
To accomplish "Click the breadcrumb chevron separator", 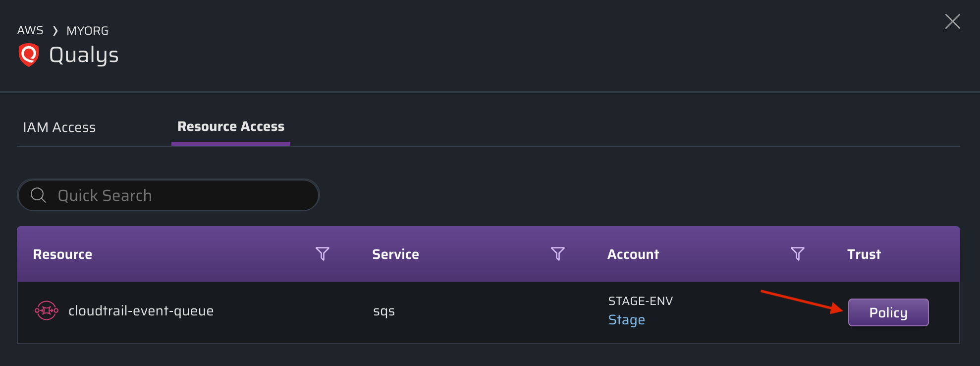I will [55, 31].
